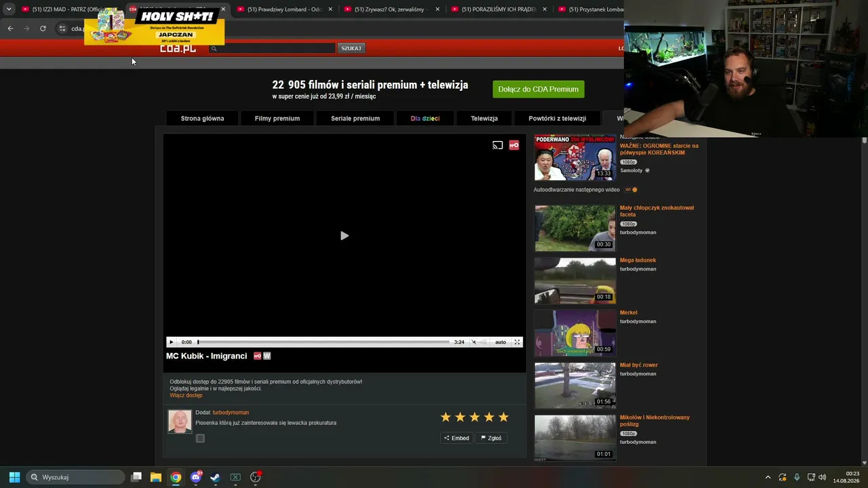
Task: Open the Merkel video title link
Action: [x=629, y=312]
